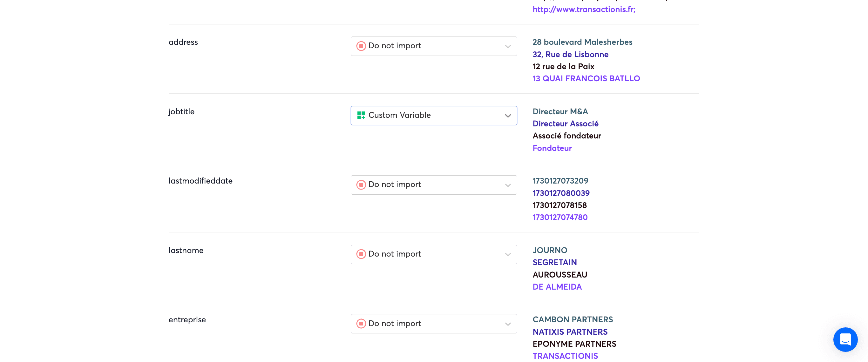This screenshot has width=868, height=362.
Task: Click green Custom Variable icon for jobtitle
Action: pos(361,115)
